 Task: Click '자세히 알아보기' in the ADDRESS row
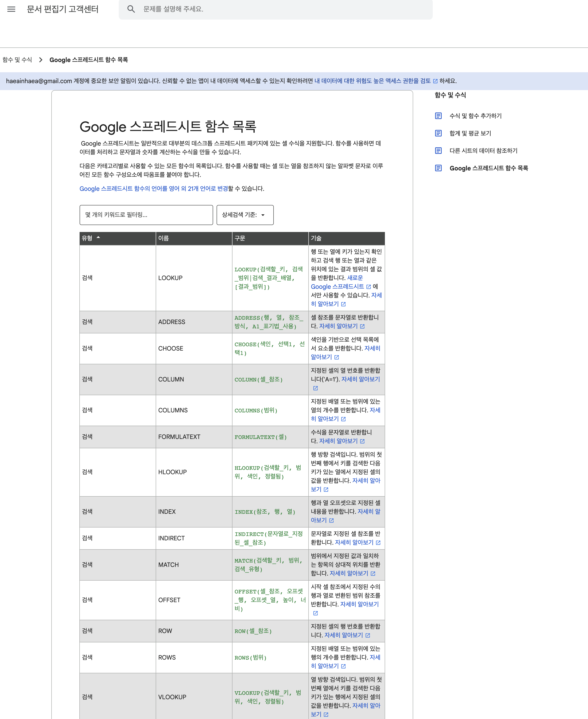(338, 326)
